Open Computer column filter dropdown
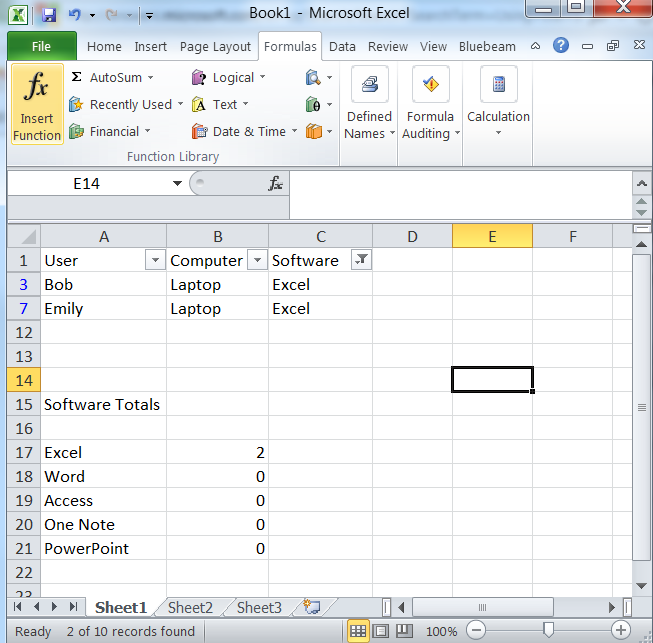Viewport: 653px width, 643px height. tap(257, 260)
